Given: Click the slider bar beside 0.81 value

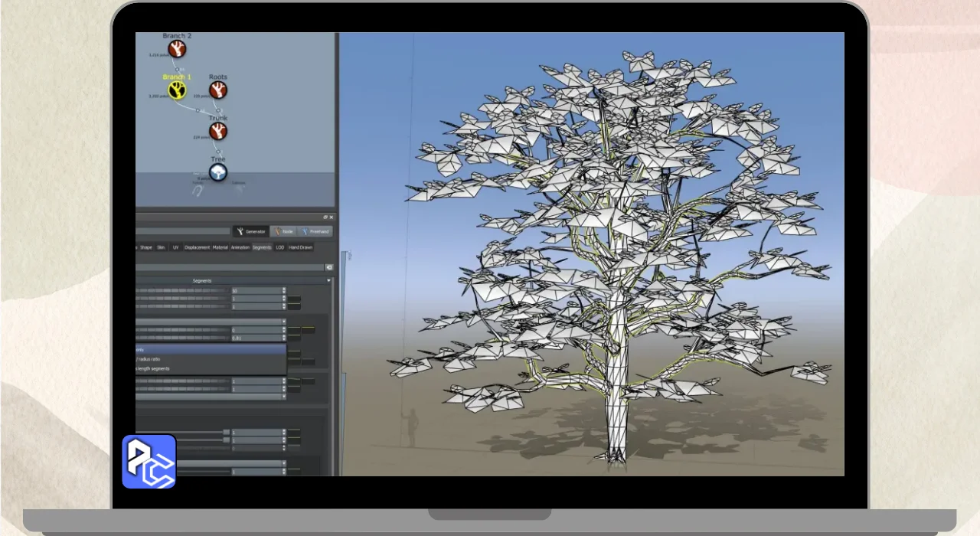Looking at the screenshot, I should pos(183,338).
